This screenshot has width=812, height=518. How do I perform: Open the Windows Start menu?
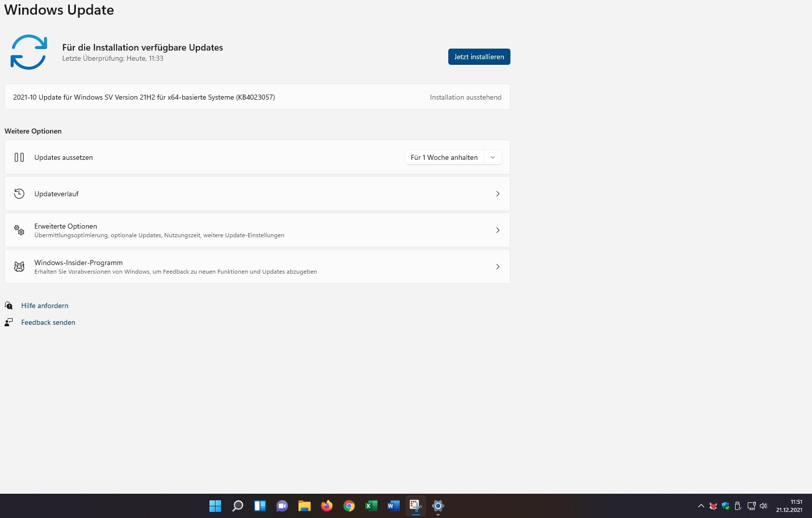click(x=216, y=506)
